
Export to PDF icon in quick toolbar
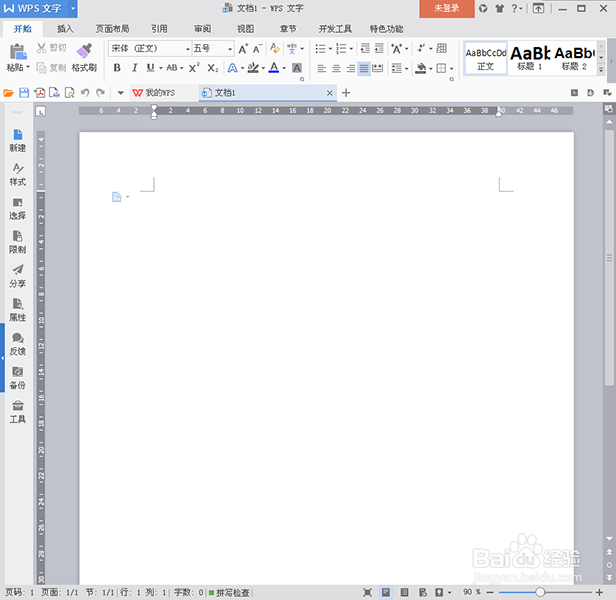tap(39, 93)
